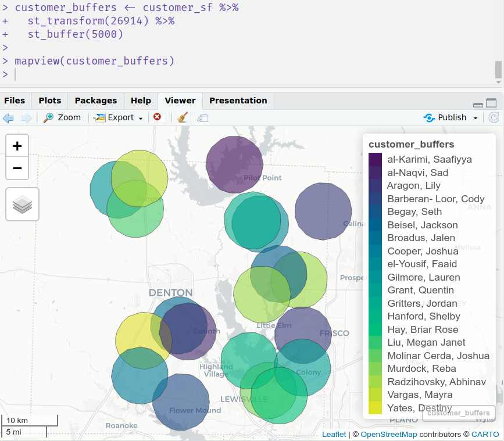Viewport: 504px width, 441px height.
Task: Click the customer_buffers legend title
Action: [412, 144]
